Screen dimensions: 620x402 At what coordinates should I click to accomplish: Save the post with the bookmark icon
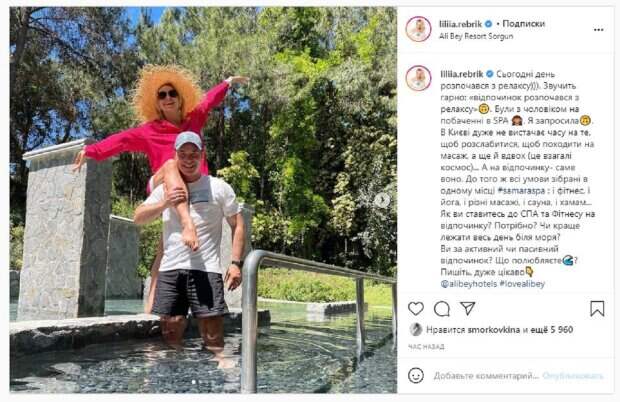[597, 309]
